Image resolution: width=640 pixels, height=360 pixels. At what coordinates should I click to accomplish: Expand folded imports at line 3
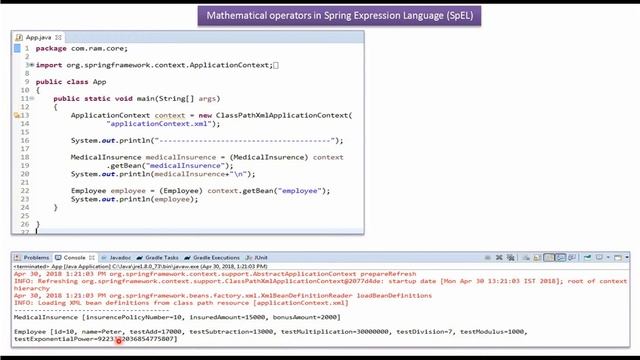[32, 65]
